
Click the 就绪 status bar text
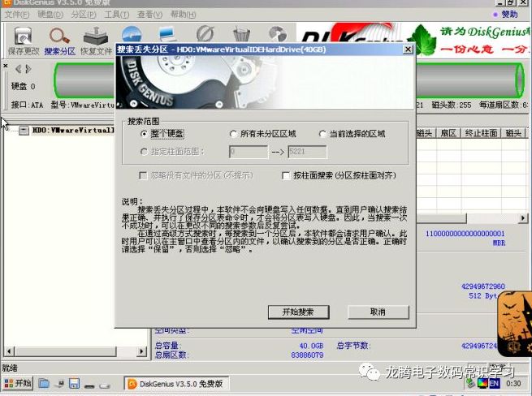[11, 368]
